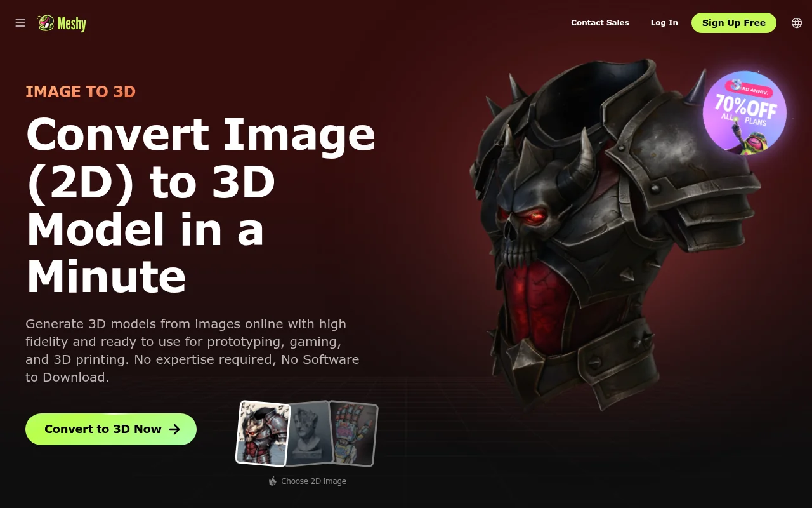This screenshot has height=508, width=812.
Task: Select the stone bust image thumbnail
Action: tap(310, 434)
